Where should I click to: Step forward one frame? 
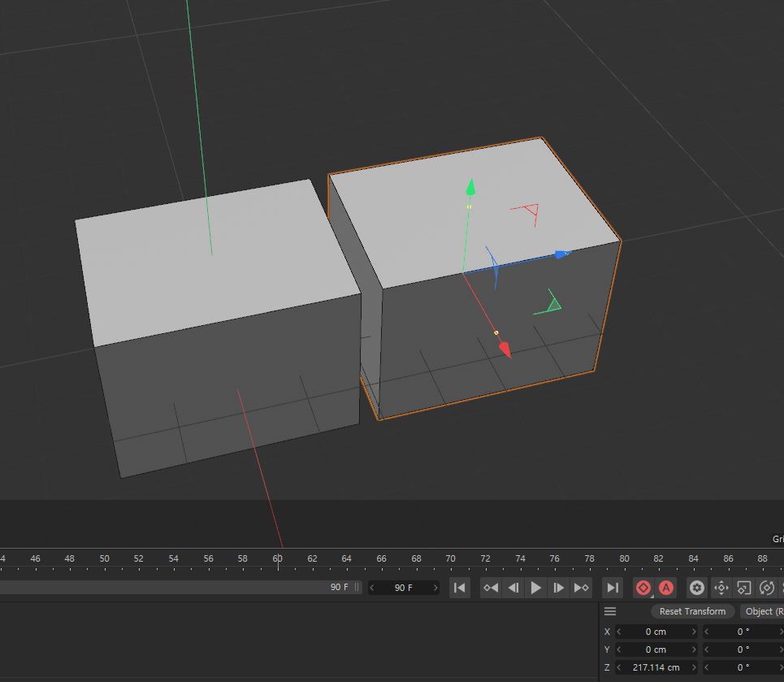point(559,588)
